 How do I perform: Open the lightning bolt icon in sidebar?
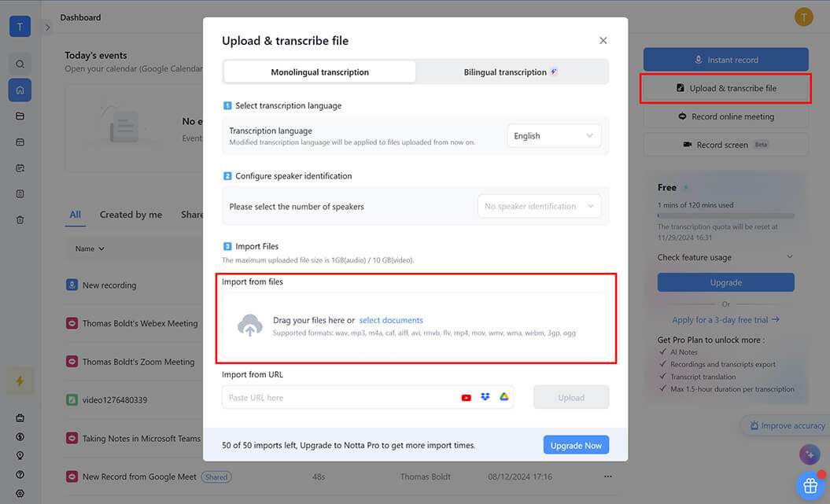click(20, 381)
